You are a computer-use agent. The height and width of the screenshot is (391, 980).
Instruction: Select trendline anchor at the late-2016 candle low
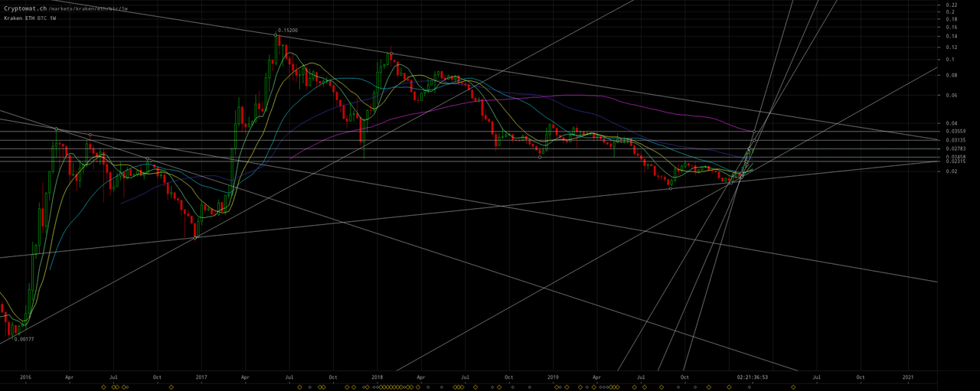pos(195,238)
